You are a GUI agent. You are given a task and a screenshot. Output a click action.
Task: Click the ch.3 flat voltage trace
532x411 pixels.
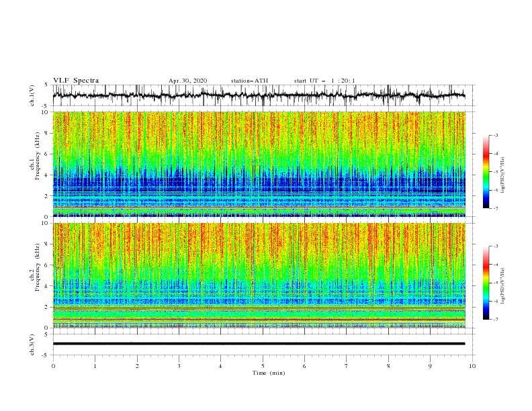(x=259, y=344)
